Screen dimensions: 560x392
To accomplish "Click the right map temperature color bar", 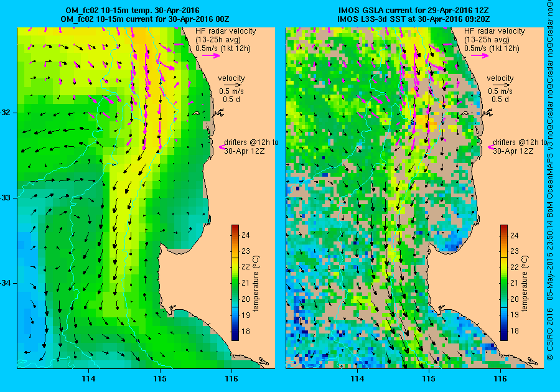I will (x=504, y=282).
